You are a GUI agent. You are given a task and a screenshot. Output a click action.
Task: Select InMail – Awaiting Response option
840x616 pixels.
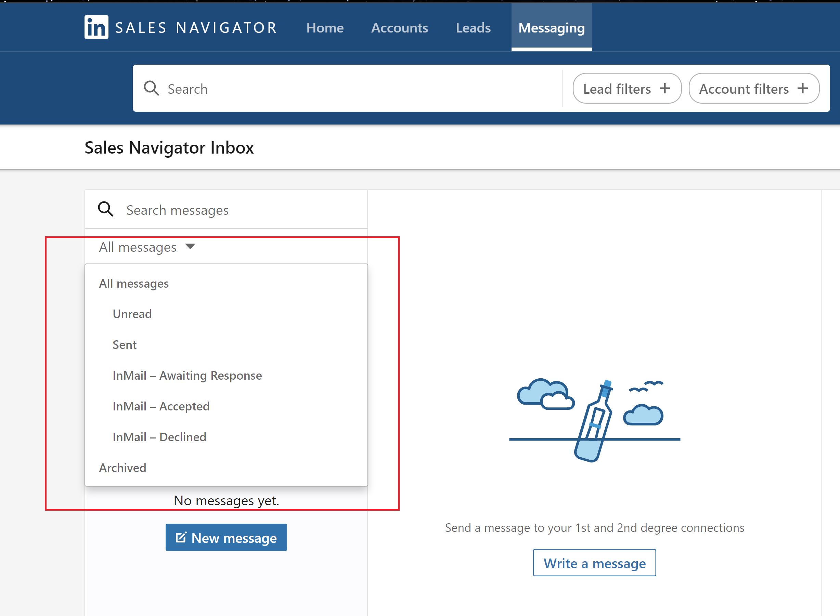pyautogui.click(x=187, y=376)
